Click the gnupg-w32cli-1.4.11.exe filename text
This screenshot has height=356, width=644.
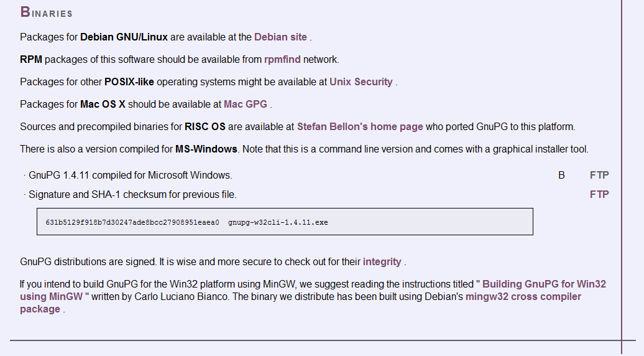(278, 222)
